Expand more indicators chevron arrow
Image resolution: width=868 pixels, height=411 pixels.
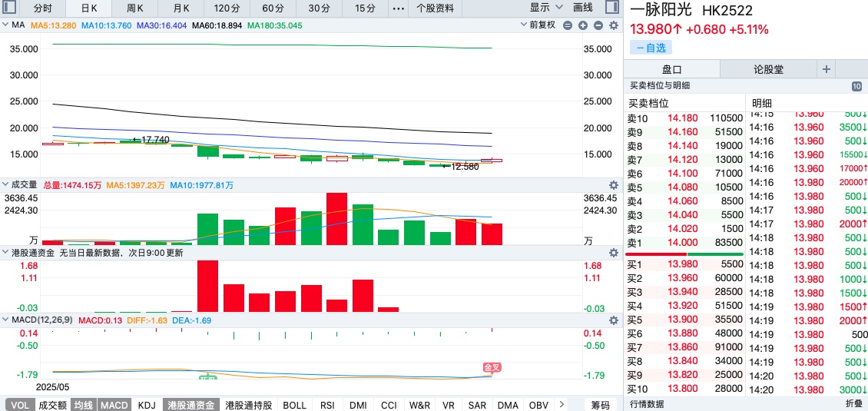562,404
